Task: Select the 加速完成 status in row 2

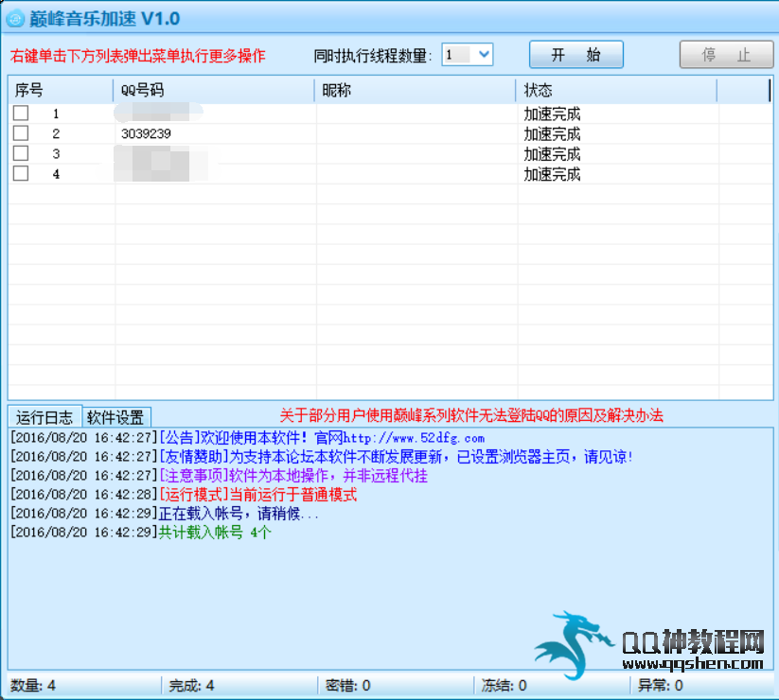Action: [552, 134]
